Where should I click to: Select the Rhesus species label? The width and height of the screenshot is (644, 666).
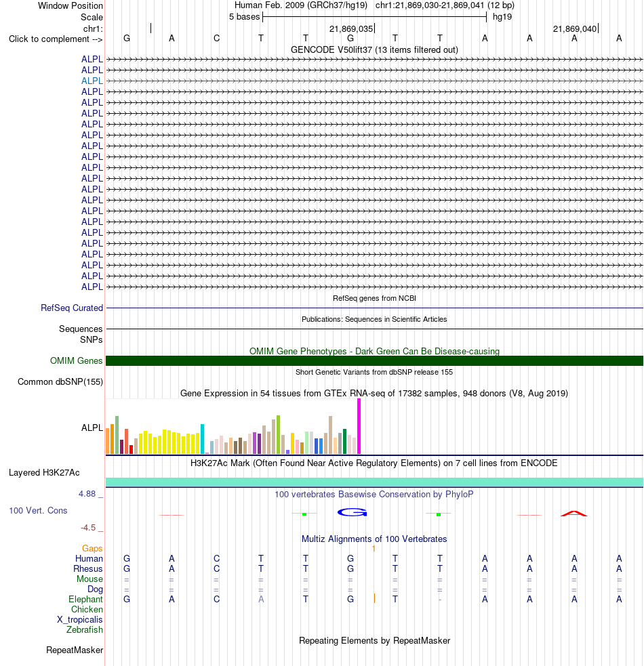88,569
